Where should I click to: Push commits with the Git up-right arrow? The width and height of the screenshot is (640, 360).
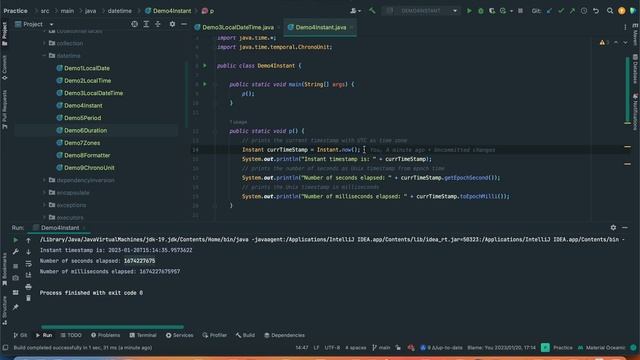(x=572, y=11)
